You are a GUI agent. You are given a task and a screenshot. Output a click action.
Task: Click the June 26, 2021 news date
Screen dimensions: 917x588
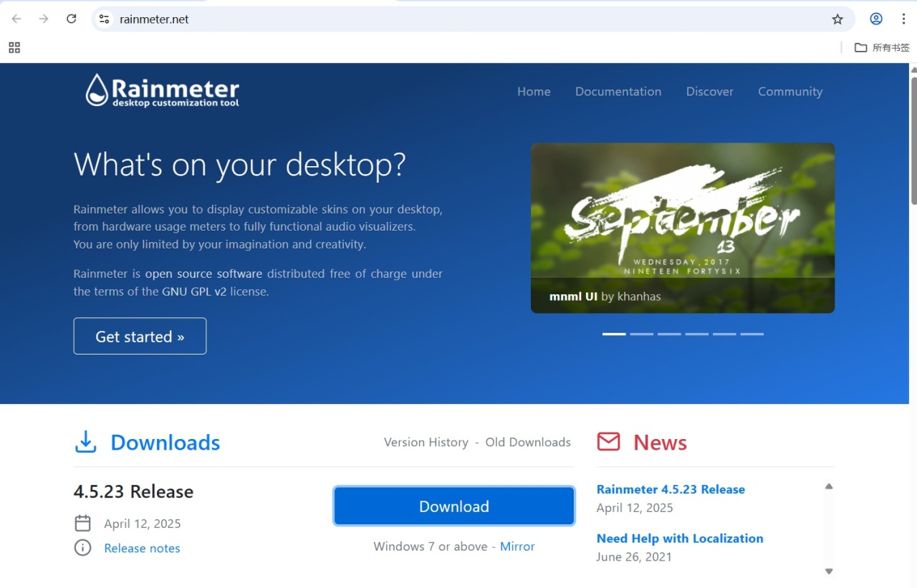click(634, 556)
